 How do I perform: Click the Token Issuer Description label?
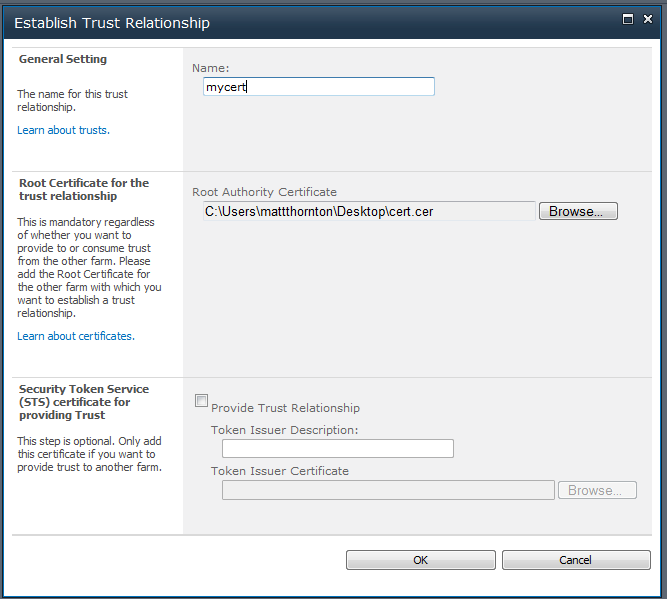tap(285, 430)
